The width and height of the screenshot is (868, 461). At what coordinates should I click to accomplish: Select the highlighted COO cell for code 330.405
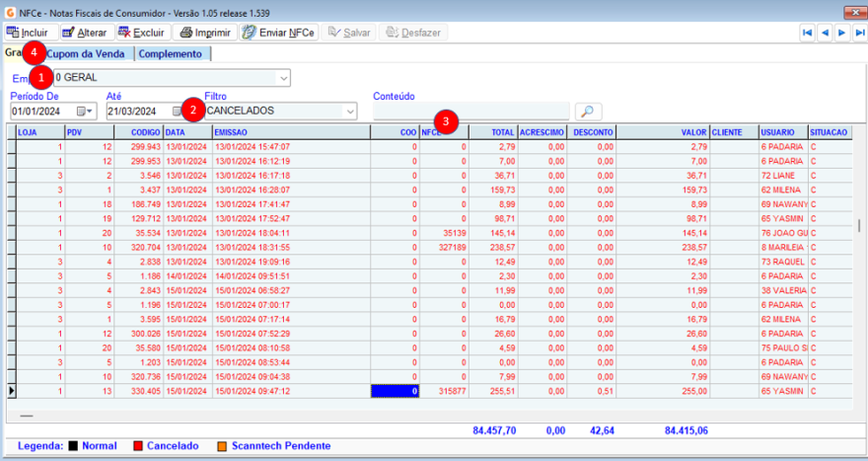point(395,391)
